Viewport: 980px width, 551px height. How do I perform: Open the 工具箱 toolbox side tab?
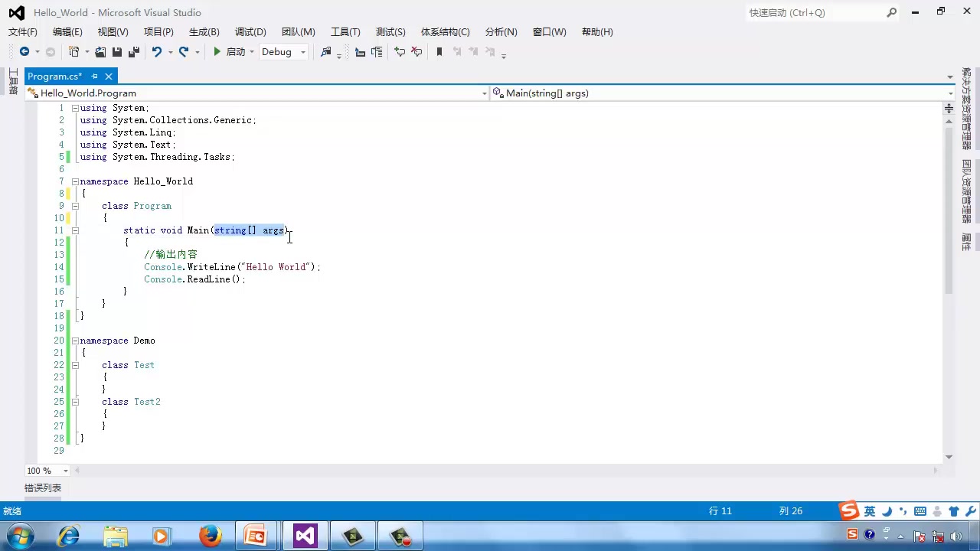[x=13, y=82]
